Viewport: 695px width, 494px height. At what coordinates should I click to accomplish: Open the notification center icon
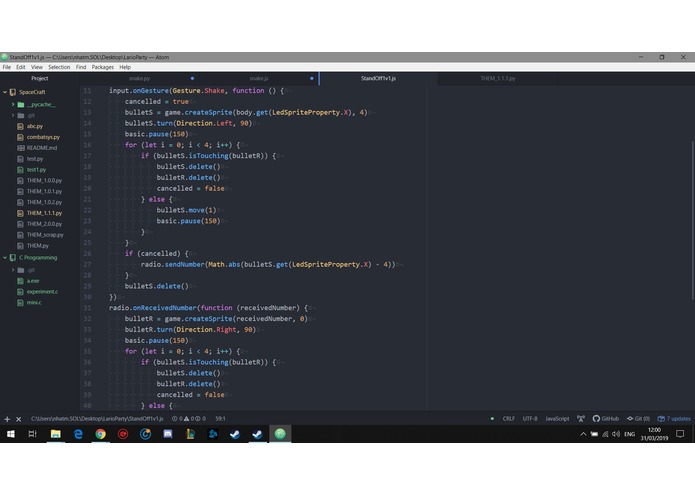(x=680, y=434)
